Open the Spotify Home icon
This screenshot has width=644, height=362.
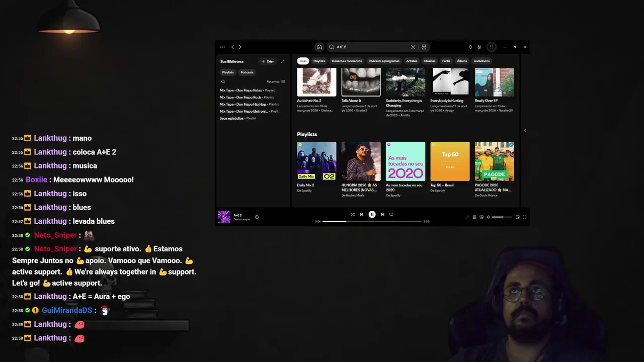click(x=319, y=47)
